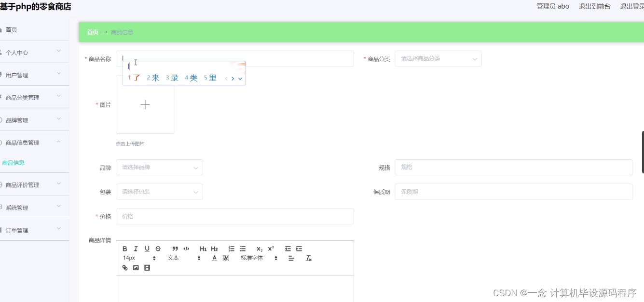Collapse the 商品信息管理 sidebar menu
Viewport: 644px width, 302px height.
(34, 142)
